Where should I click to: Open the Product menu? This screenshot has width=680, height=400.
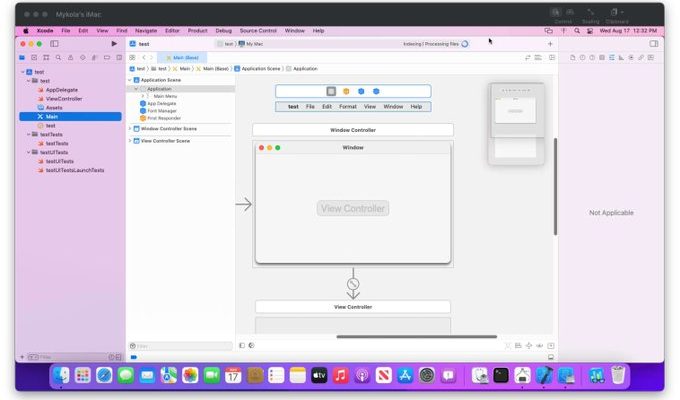(197, 31)
